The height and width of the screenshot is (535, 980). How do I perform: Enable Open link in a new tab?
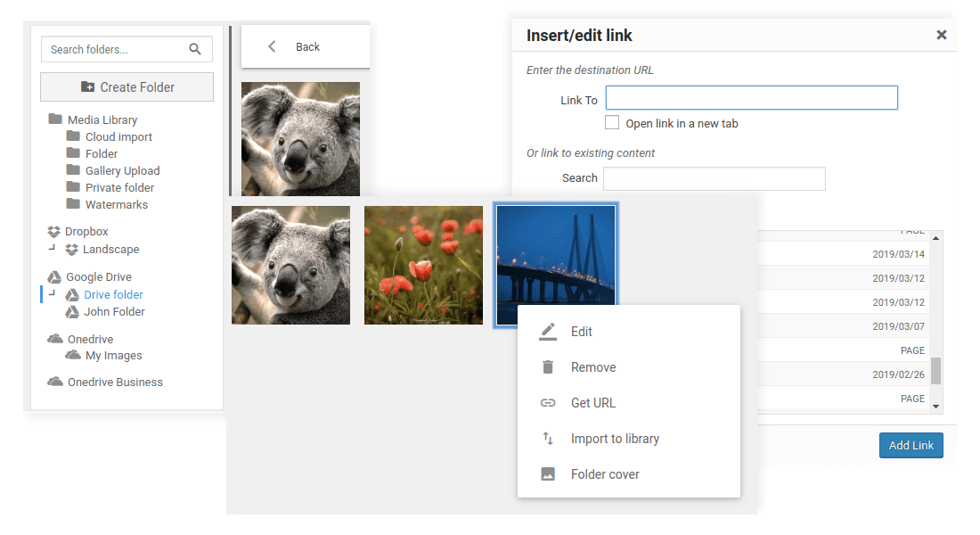coord(612,123)
